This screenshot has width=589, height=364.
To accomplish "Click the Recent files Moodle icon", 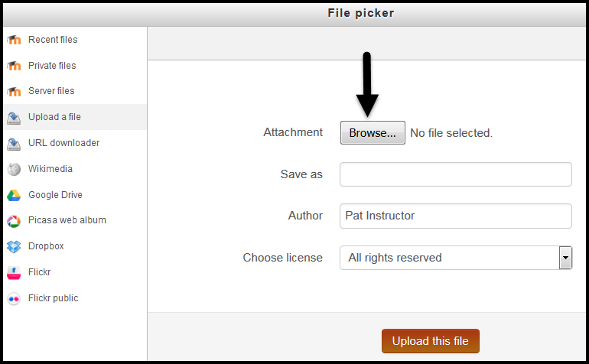I will 14,40.
